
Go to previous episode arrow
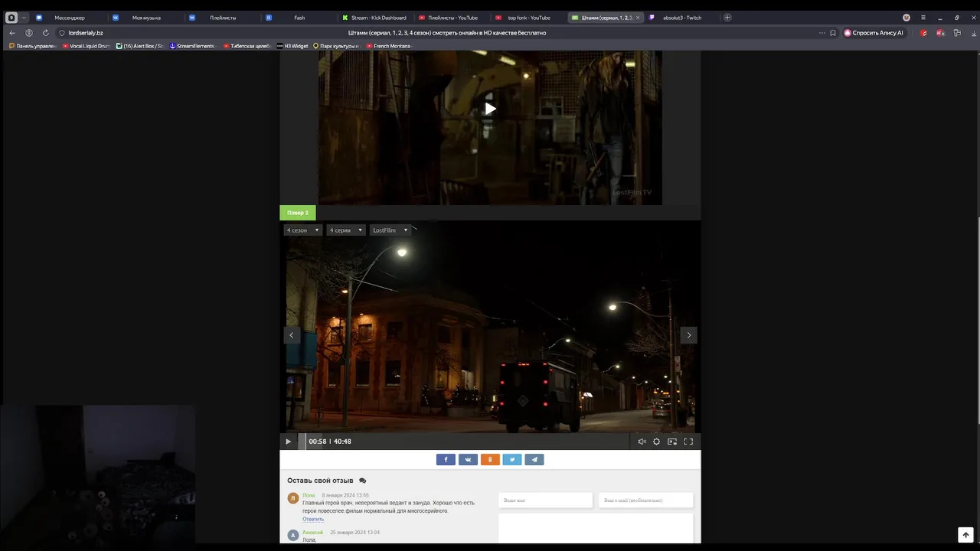291,335
